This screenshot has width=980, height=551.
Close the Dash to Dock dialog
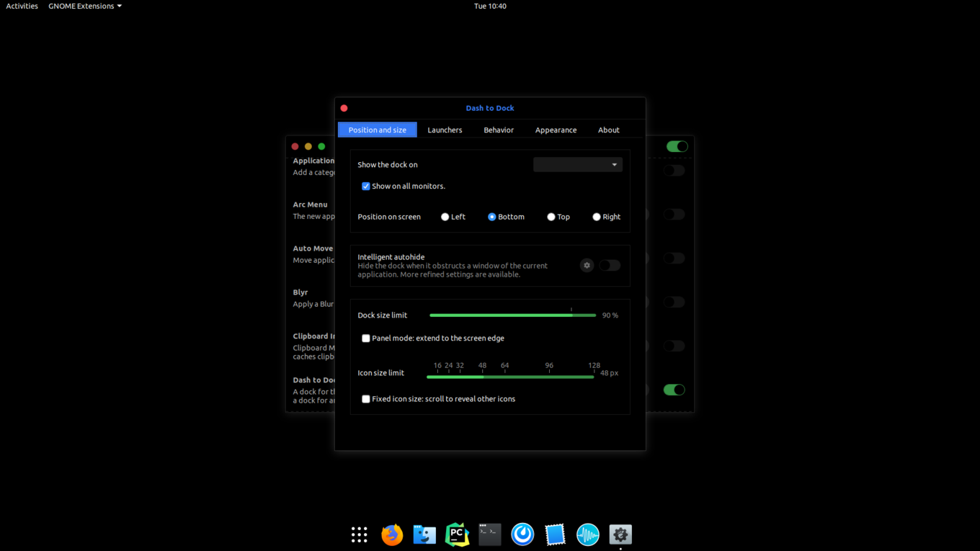[344, 108]
